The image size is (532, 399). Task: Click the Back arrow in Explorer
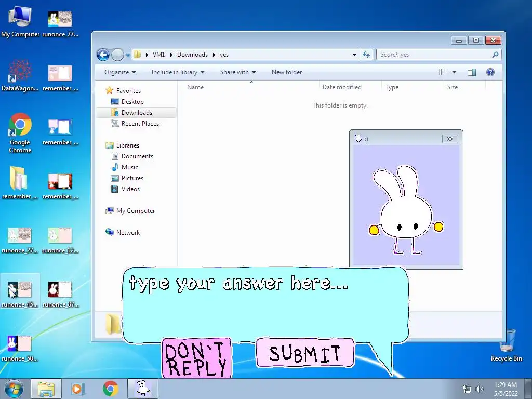click(x=103, y=55)
